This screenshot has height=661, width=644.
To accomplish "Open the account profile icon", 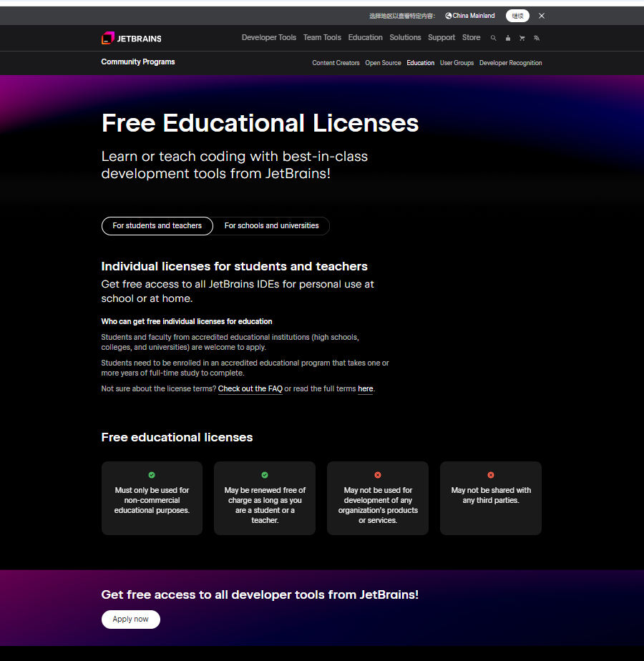I will pyautogui.click(x=508, y=38).
